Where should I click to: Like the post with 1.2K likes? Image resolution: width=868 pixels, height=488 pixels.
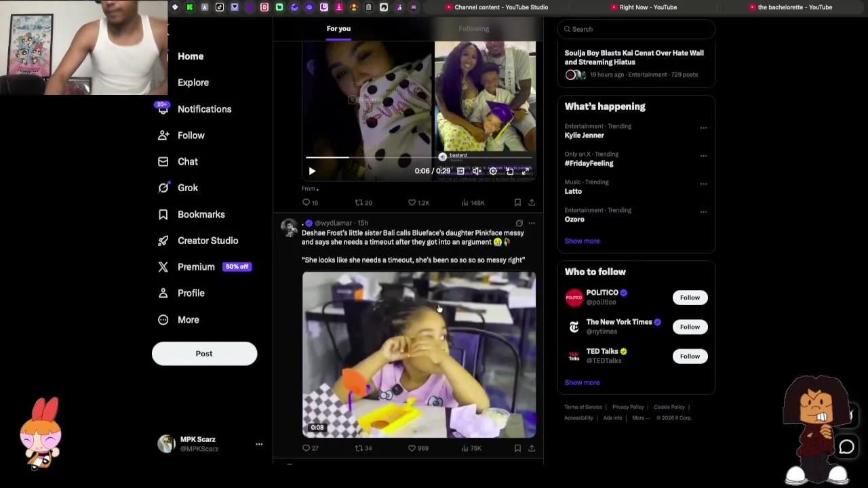418,203
